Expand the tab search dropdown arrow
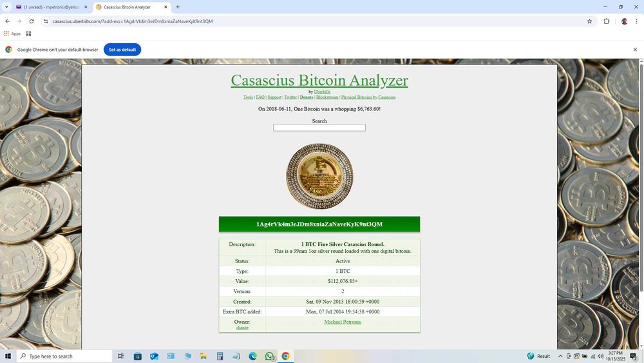Screen dimensions: 644x363 point(6,7)
